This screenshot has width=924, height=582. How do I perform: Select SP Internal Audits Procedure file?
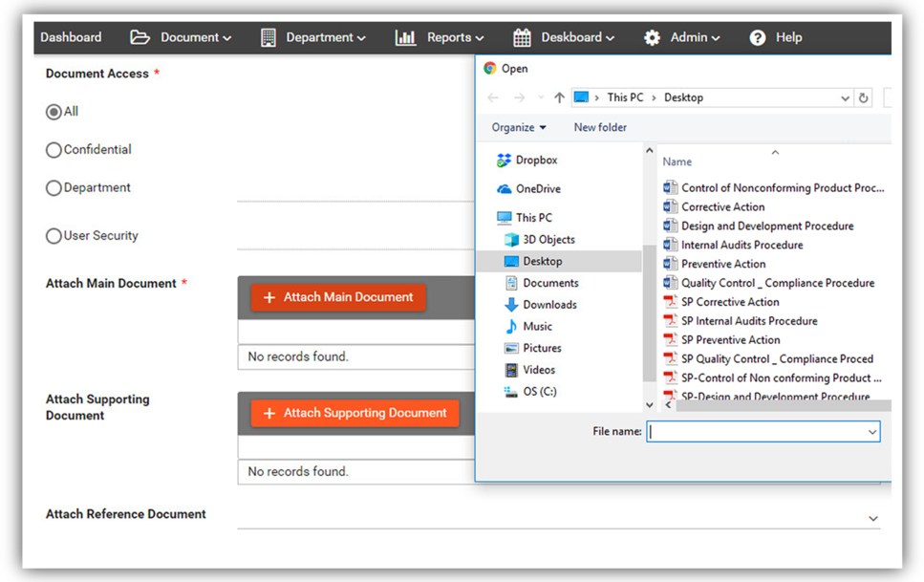(741, 321)
